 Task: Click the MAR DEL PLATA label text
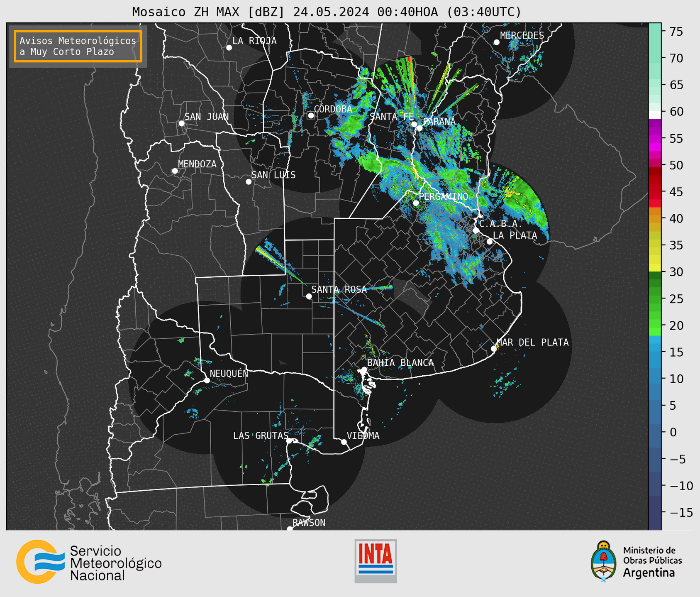tap(532, 343)
